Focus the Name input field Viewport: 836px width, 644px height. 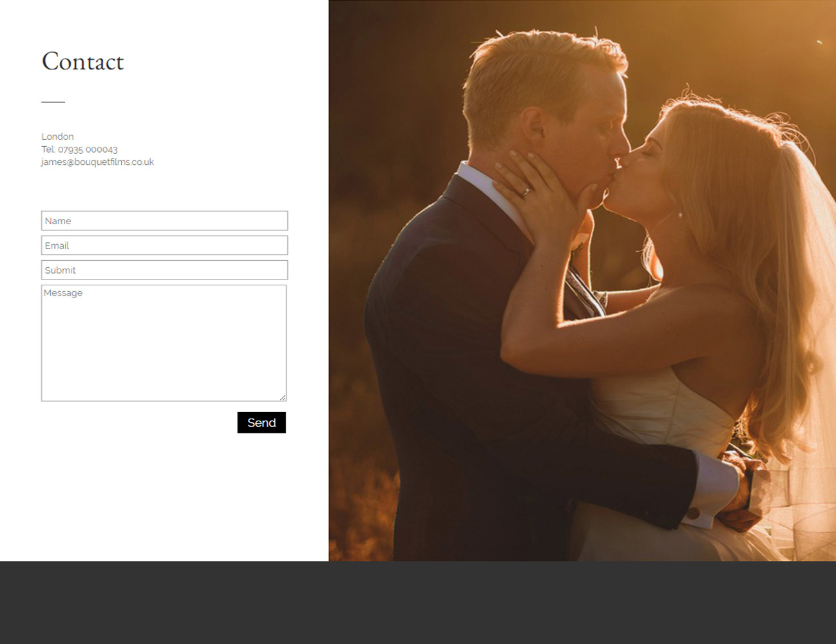[164, 221]
